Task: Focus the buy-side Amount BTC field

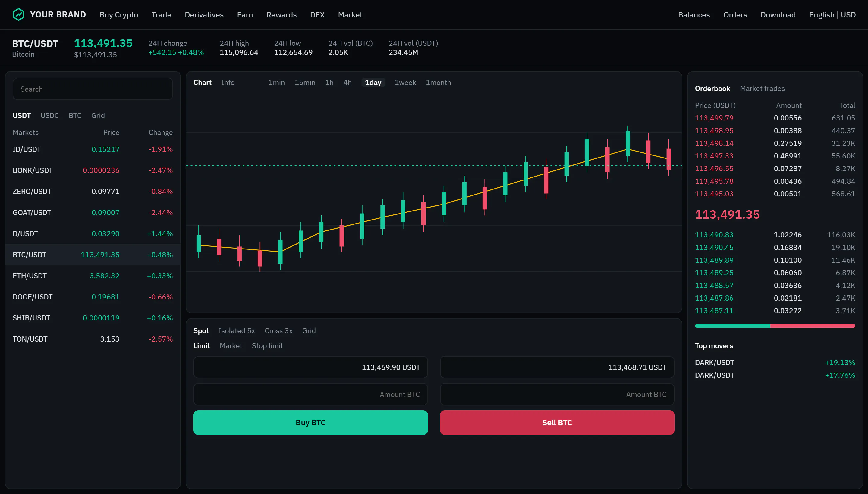Action: 311,395
